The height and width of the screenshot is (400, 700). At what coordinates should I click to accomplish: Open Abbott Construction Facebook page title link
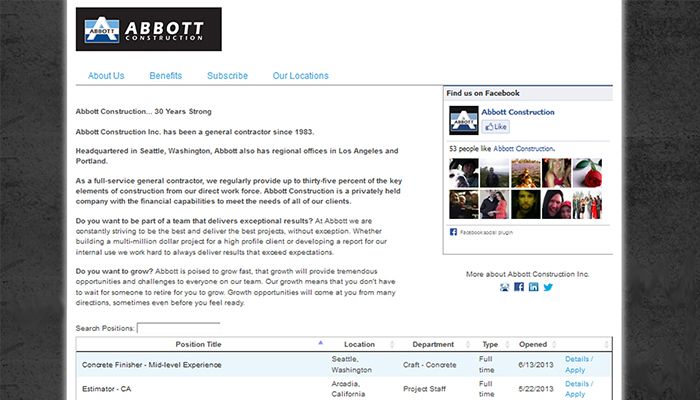click(518, 112)
